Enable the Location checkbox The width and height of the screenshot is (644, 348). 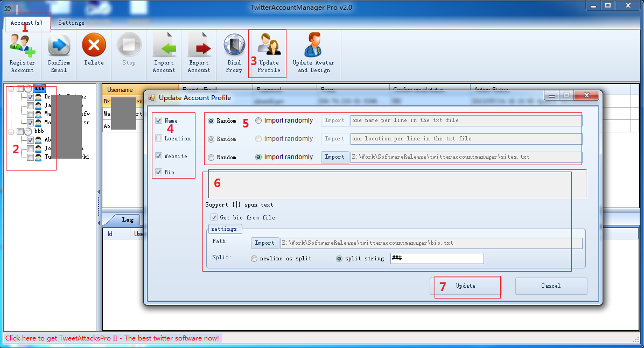158,138
